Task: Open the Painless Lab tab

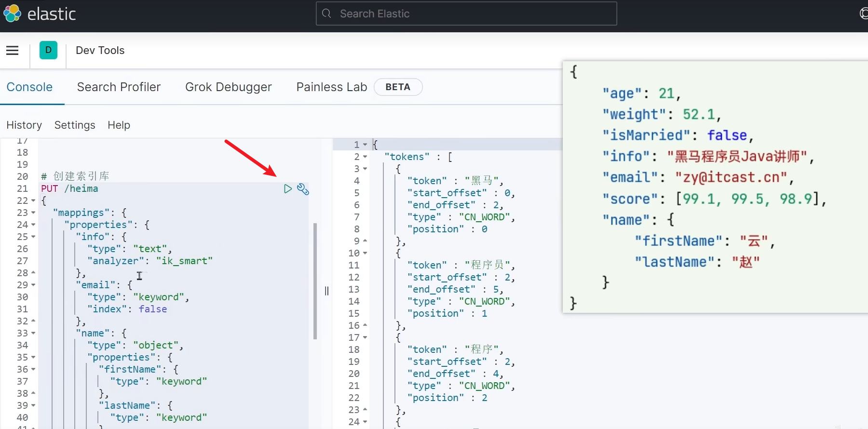Action: coord(332,87)
